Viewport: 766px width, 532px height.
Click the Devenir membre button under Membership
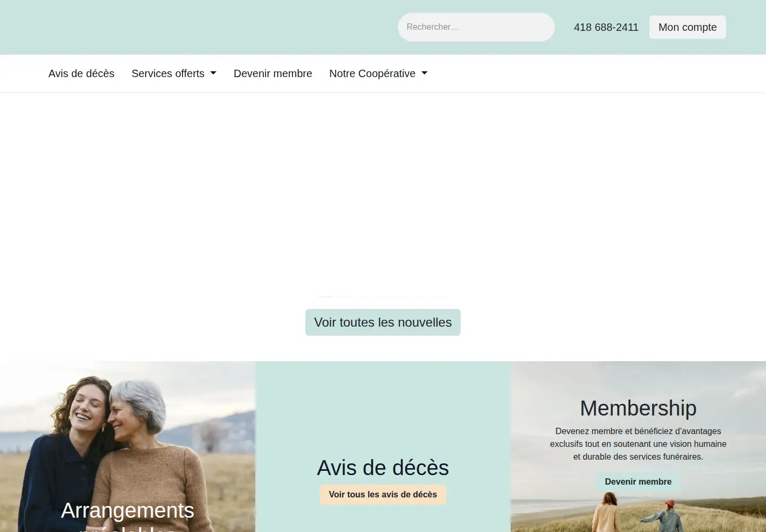tap(638, 482)
